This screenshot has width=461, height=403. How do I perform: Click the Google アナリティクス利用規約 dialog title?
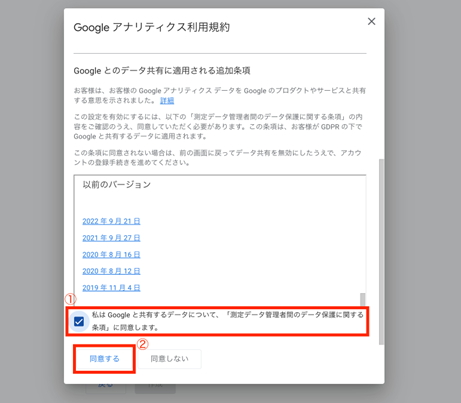coord(152,27)
